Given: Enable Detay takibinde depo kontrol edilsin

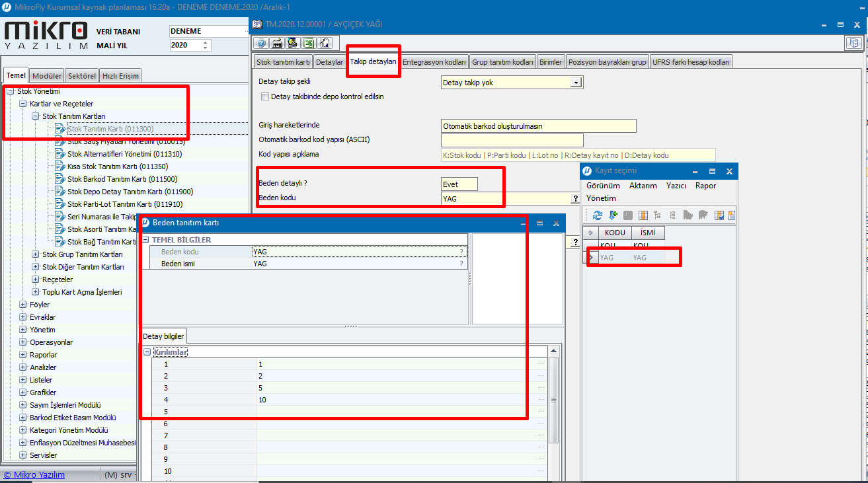Looking at the screenshot, I should 266,96.
